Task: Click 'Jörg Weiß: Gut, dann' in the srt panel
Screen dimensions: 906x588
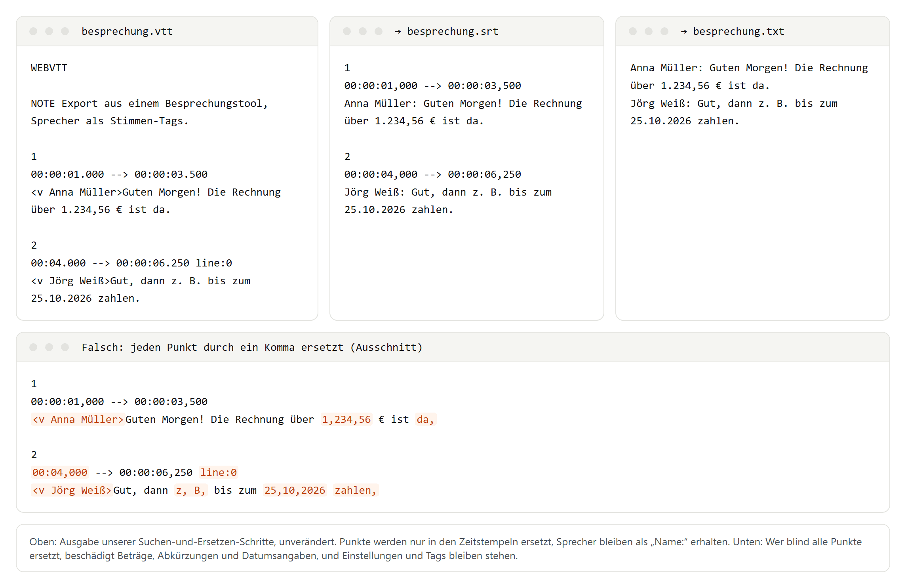Action: pos(448,192)
